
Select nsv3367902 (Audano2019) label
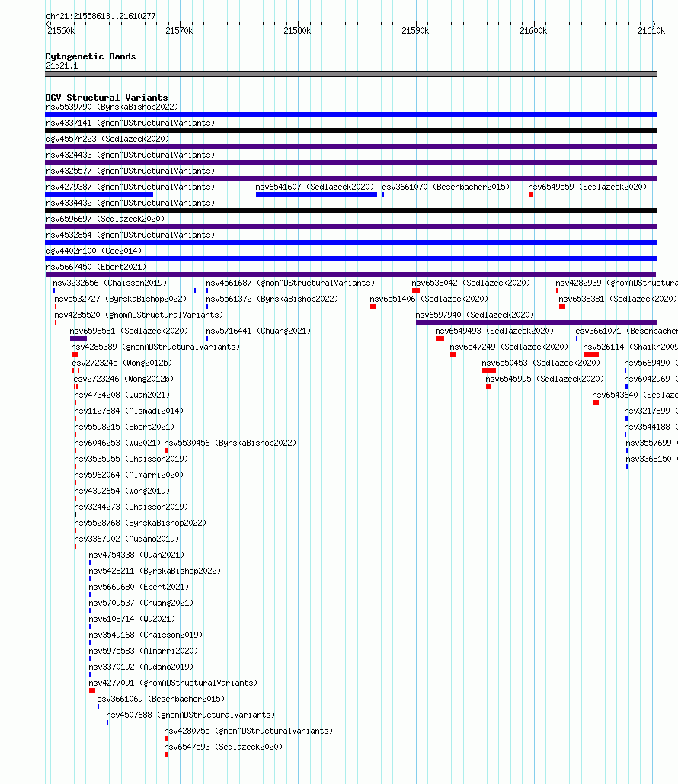[x=126, y=539]
